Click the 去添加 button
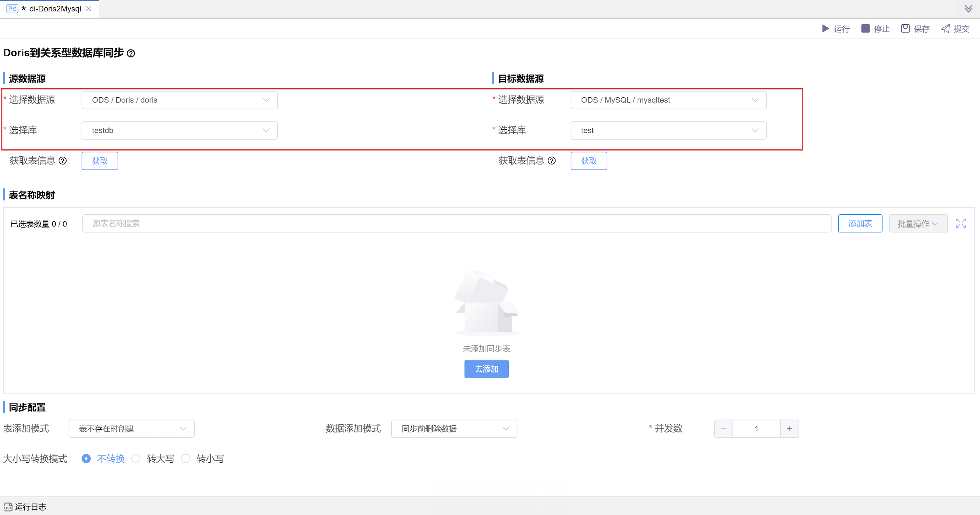980x515 pixels. (486, 369)
